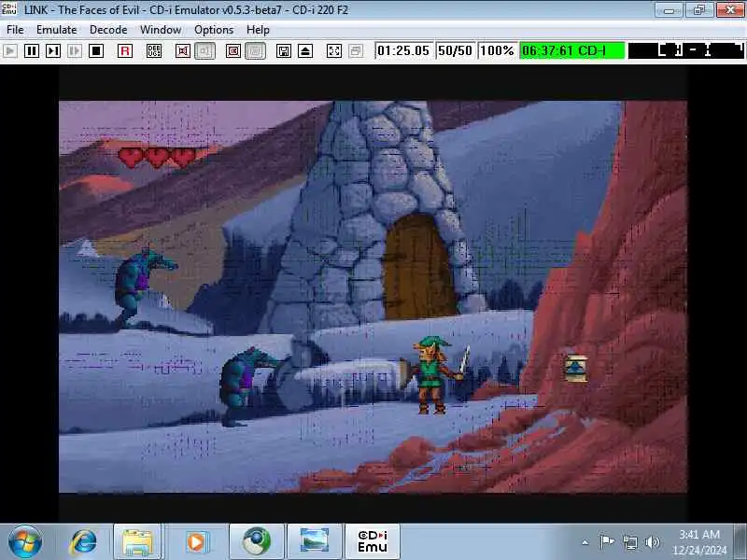
Task: Click the green 06:37:61 CD-I disc status
Action: click(x=571, y=50)
